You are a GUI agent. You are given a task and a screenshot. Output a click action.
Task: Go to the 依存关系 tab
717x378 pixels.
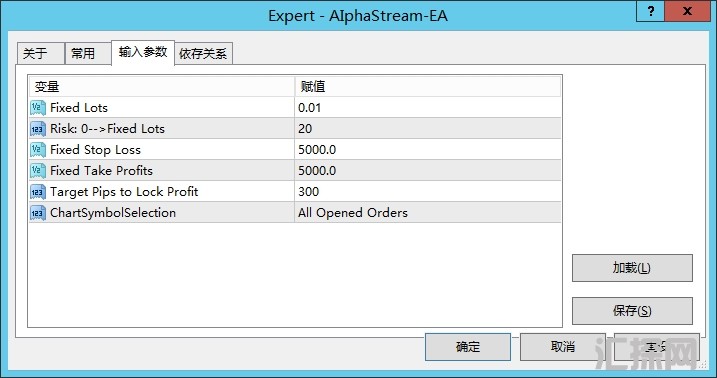(203, 53)
